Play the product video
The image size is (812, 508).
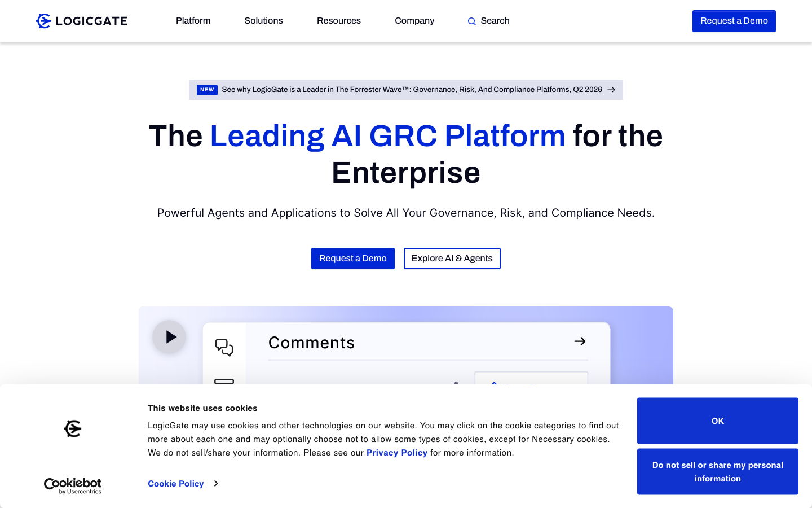(169, 337)
